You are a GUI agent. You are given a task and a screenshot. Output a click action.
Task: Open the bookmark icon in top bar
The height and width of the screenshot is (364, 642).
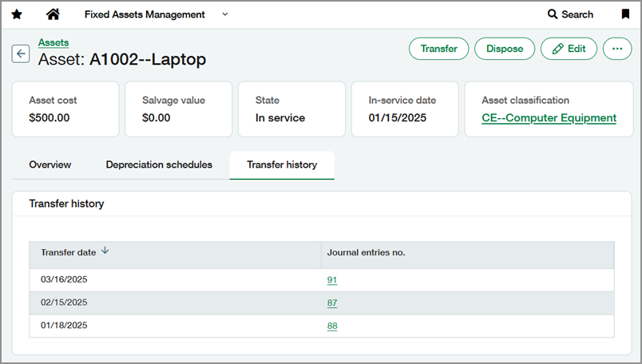point(625,14)
